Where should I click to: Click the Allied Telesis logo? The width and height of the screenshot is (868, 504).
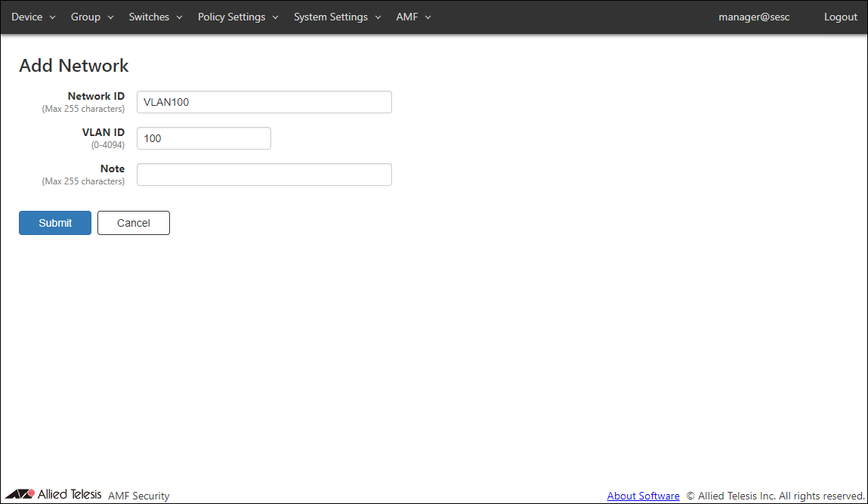click(x=54, y=495)
